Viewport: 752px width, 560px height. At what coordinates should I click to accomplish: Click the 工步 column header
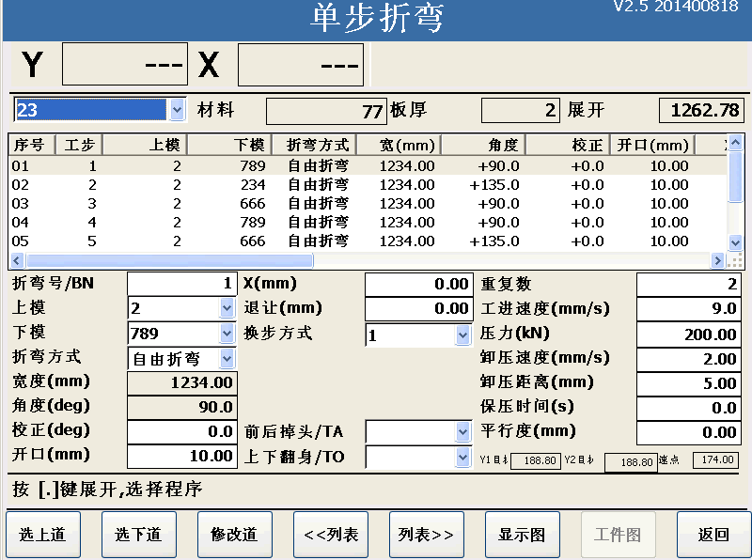point(79,145)
